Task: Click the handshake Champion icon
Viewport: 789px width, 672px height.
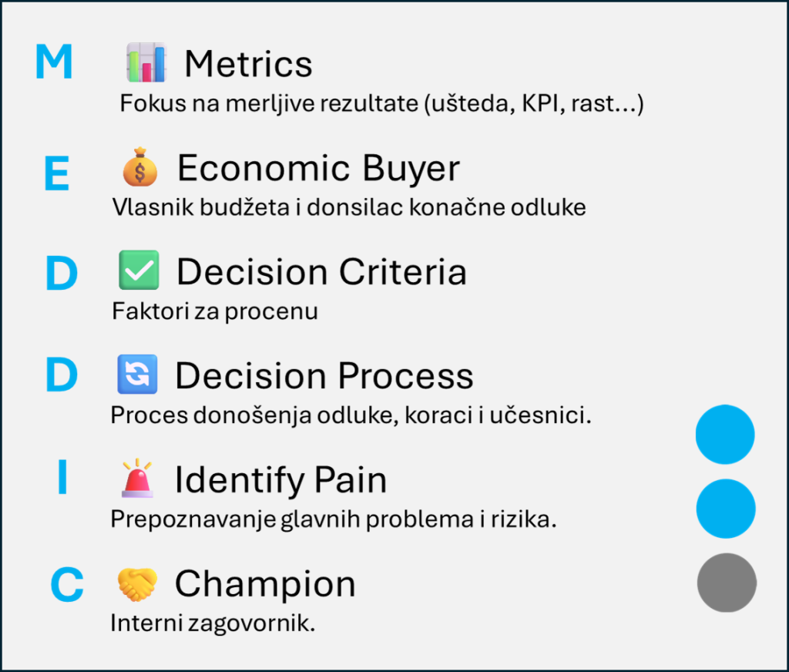Action: pyautogui.click(x=137, y=584)
